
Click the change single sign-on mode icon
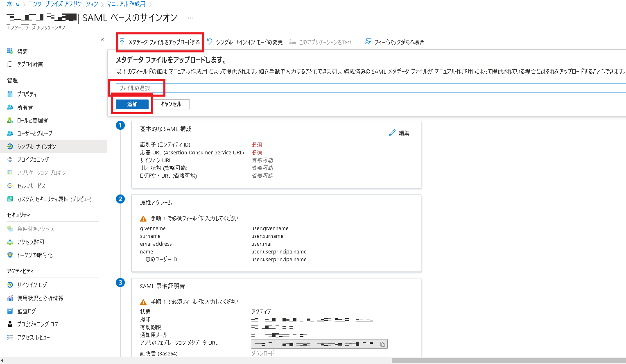210,42
